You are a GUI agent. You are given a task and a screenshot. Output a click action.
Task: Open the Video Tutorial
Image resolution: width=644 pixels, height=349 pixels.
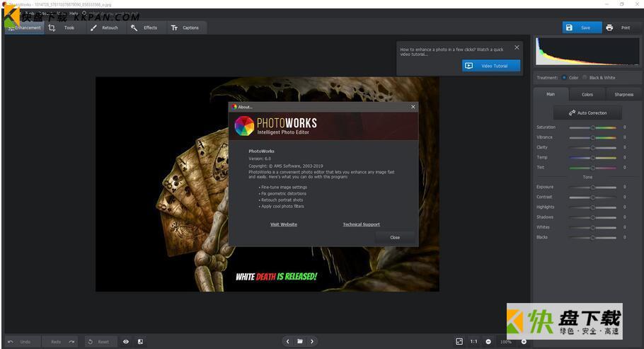(x=491, y=66)
